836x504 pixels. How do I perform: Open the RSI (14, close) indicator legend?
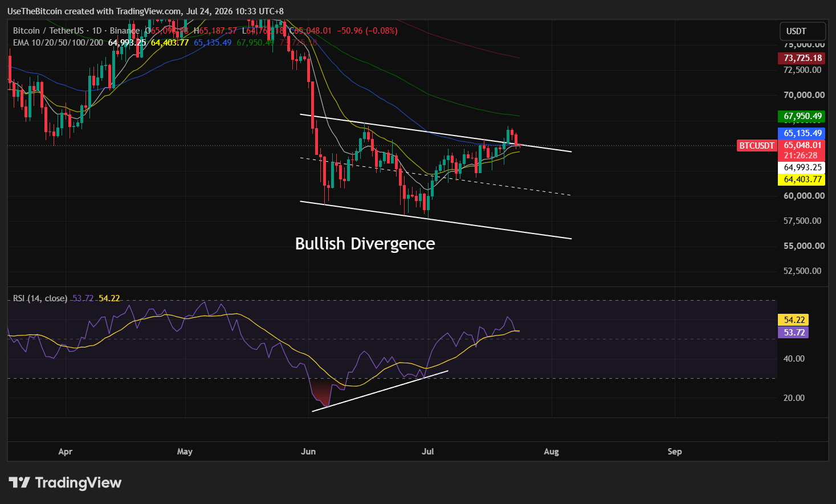pos(40,298)
